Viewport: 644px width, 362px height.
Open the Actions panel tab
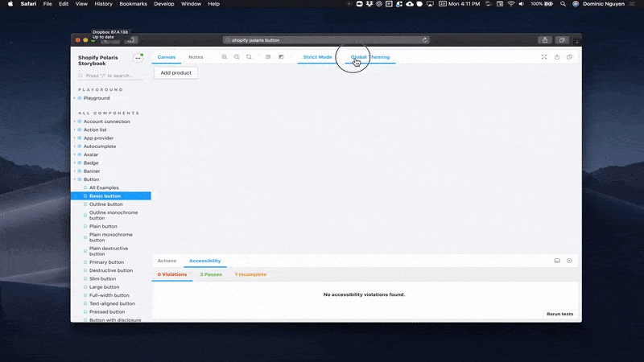(x=167, y=261)
